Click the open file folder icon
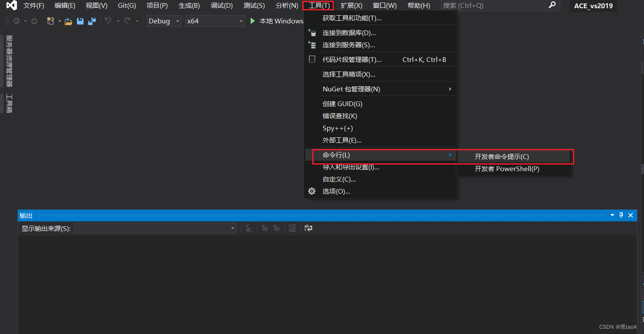The height and width of the screenshot is (334, 644). [68, 21]
